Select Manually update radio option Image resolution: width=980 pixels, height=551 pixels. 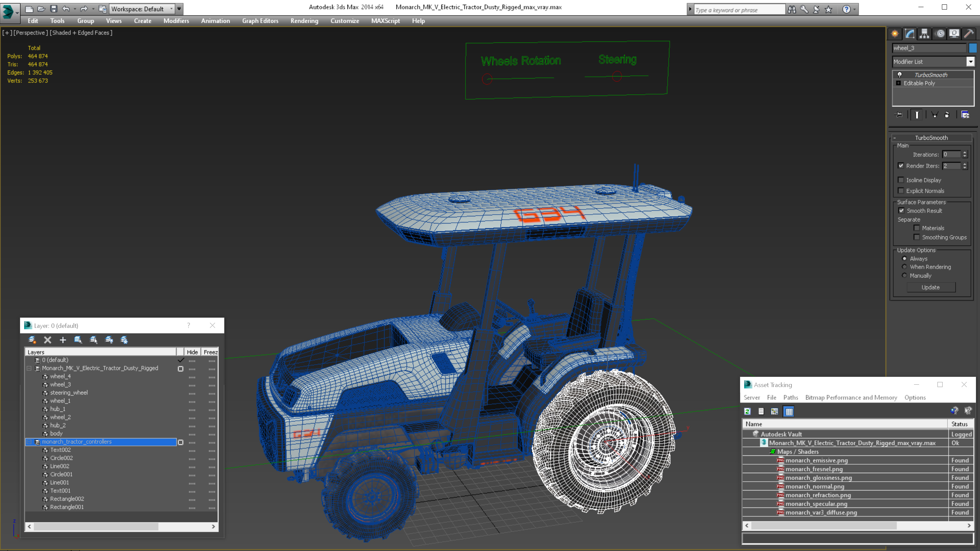(x=905, y=275)
